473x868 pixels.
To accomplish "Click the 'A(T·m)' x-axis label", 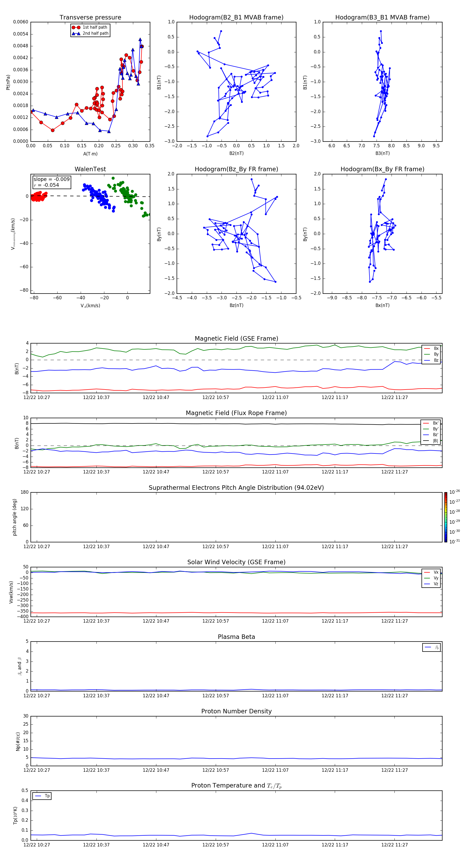I will (x=90, y=154).
